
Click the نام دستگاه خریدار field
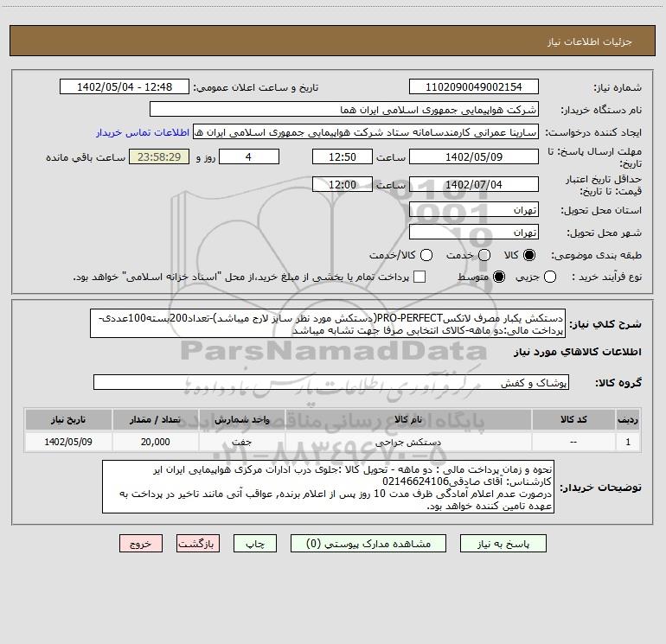(x=344, y=110)
